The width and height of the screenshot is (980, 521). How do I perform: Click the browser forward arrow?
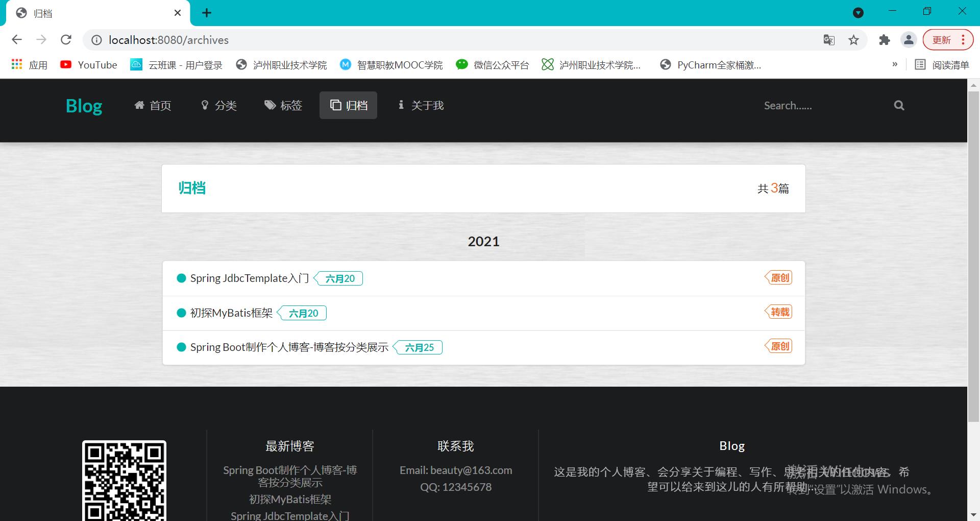click(41, 40)
